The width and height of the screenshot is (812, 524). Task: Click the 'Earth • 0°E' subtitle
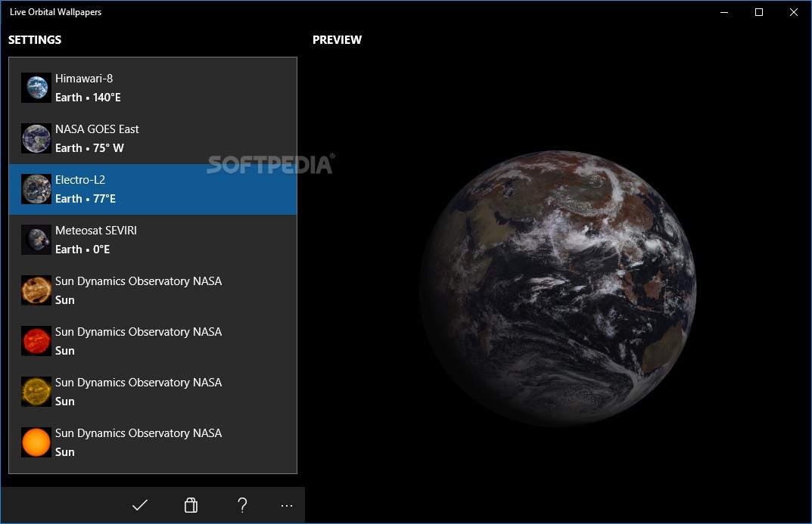[x=82, y=250]
